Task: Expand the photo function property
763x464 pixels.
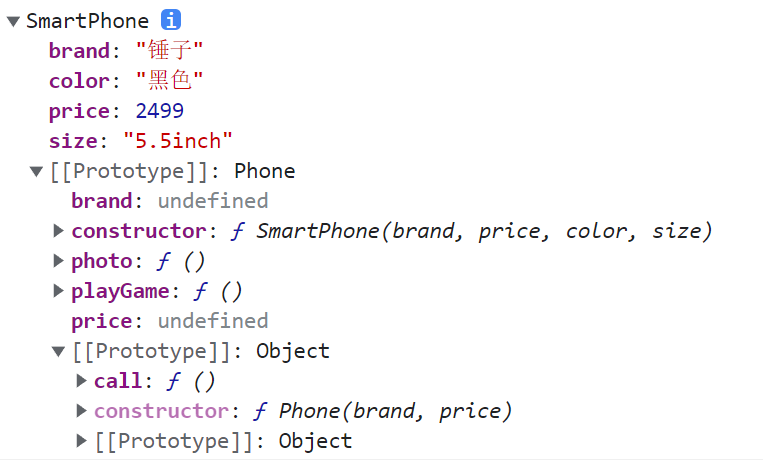Action: [x=59, y=261]
